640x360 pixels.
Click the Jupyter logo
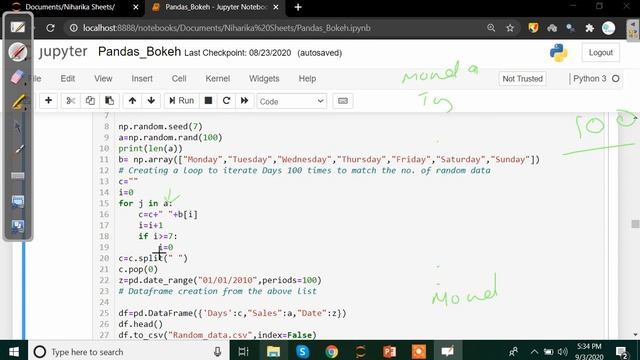63,52
